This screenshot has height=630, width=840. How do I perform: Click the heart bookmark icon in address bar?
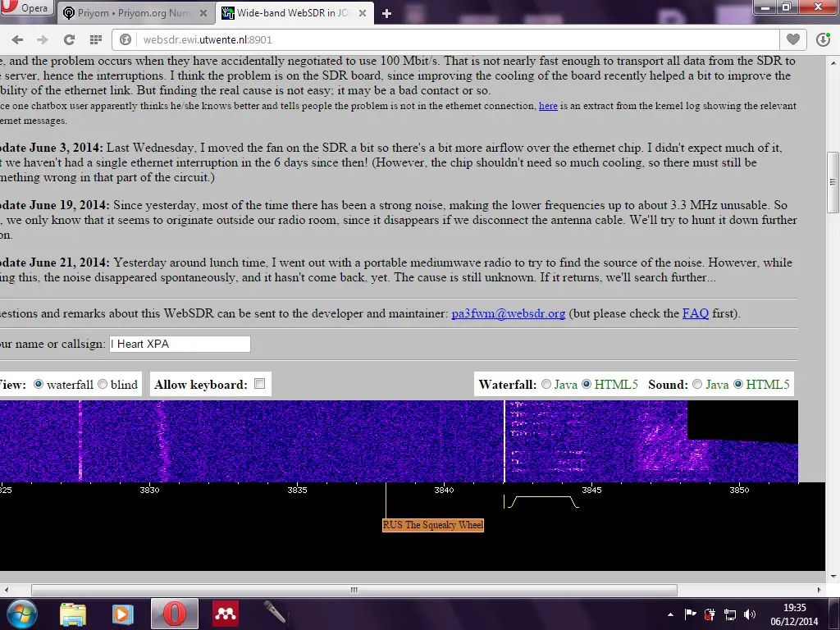(792, 39)
